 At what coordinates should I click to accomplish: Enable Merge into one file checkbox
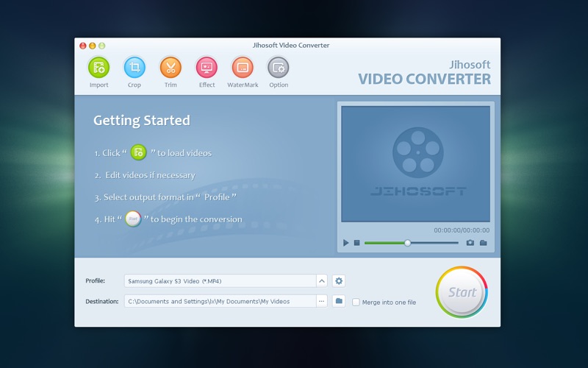click(x=356, y=302)
